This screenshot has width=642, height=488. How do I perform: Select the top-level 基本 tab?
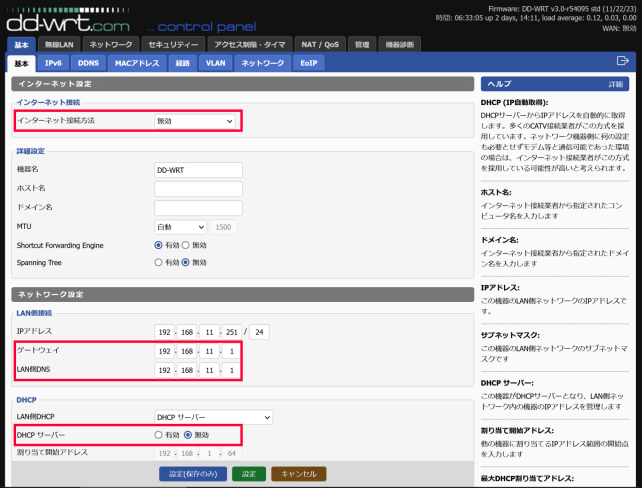[21, 45]
